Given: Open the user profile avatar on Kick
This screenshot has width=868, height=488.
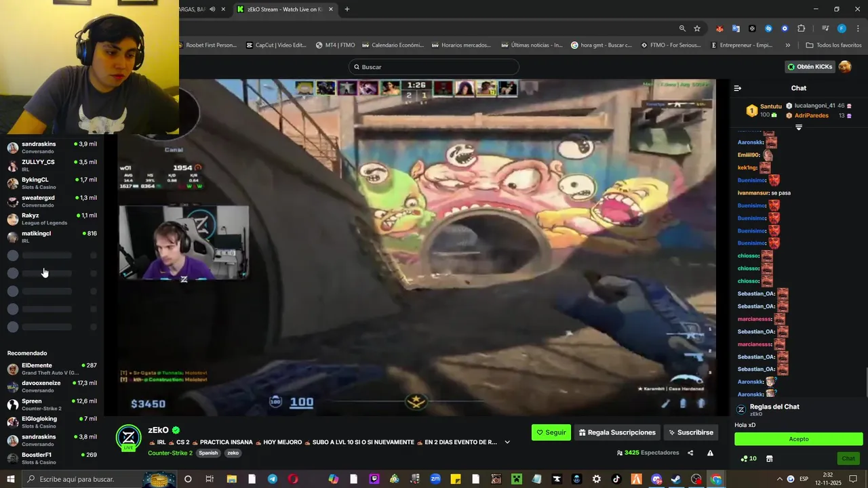Looking at the screenshot, I should (x=845, y=66).
